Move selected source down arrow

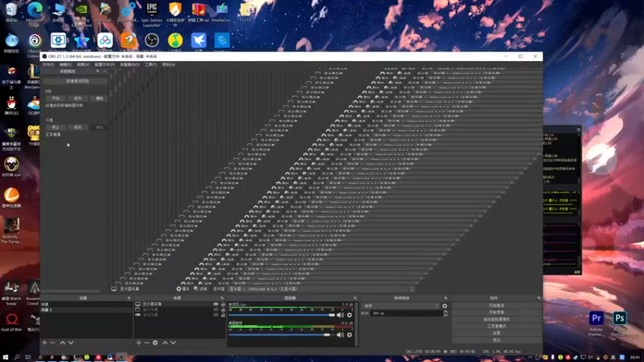click(173, 343)
